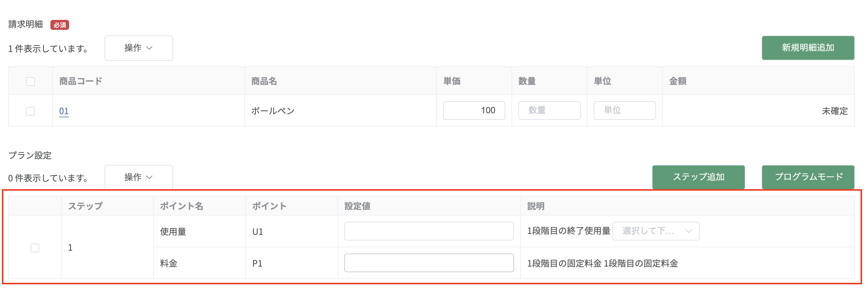Click the U1 設定値 input field

[429, 231]
